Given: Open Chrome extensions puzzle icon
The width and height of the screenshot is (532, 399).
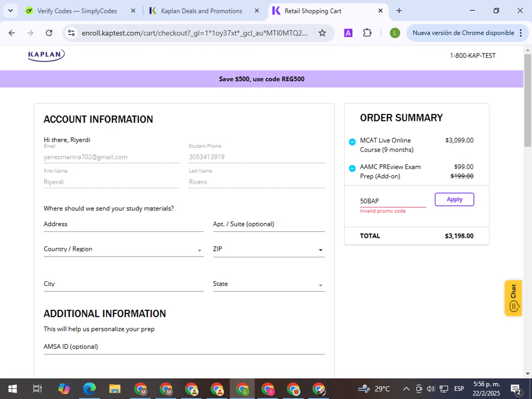Looking at the screenshot, I should point(367,33).
